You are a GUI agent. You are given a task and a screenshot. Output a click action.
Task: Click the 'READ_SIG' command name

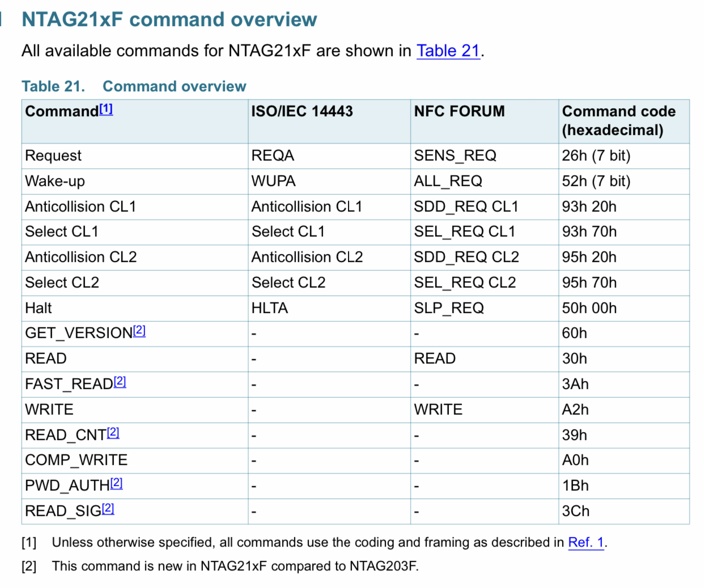coord(63,511)
